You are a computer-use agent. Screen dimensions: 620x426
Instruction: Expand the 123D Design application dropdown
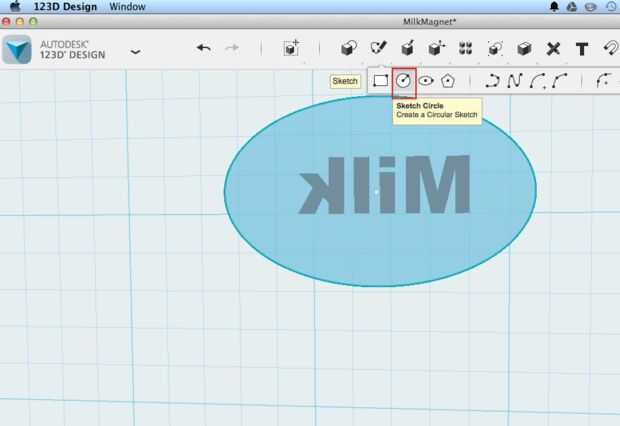point(136,52)
